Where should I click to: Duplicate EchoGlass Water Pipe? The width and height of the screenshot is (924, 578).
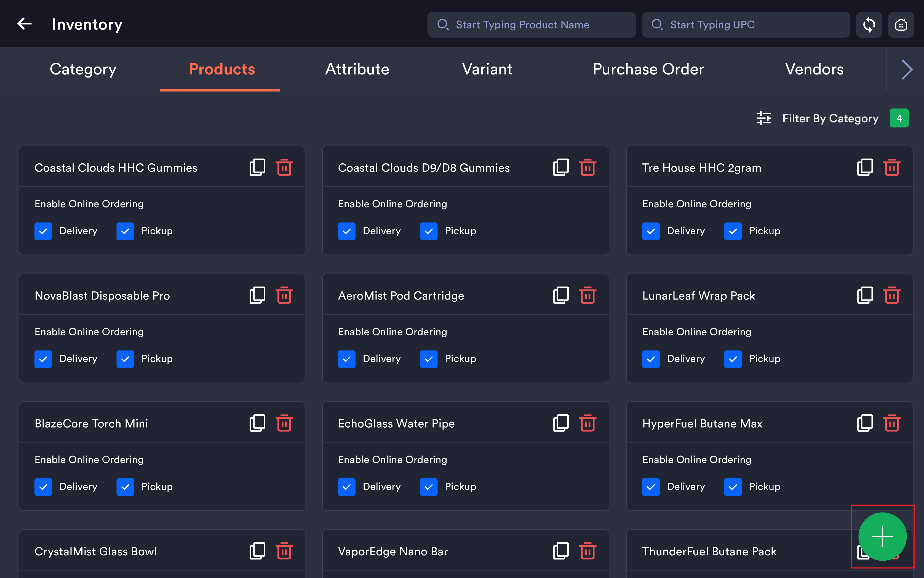click(x=561, y=423)
